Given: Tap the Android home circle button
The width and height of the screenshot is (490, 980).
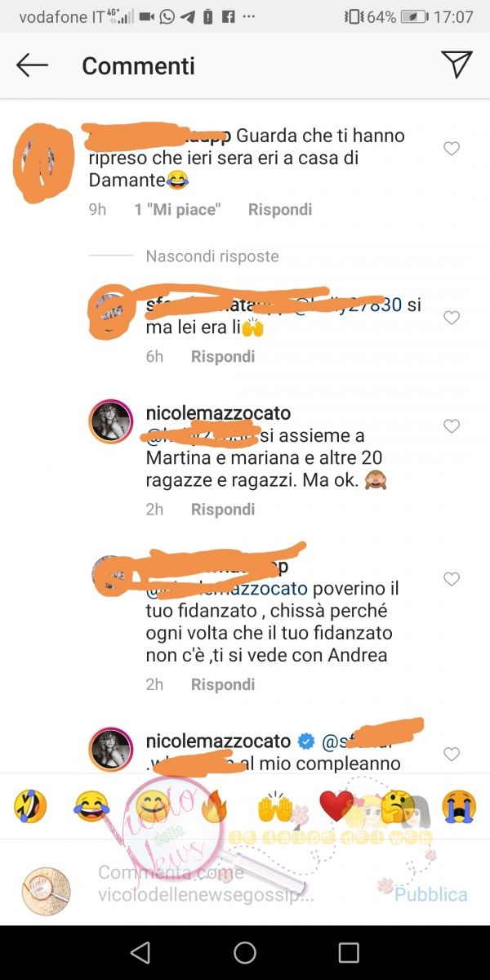Looking at the screenshot, I should point(245,952).
